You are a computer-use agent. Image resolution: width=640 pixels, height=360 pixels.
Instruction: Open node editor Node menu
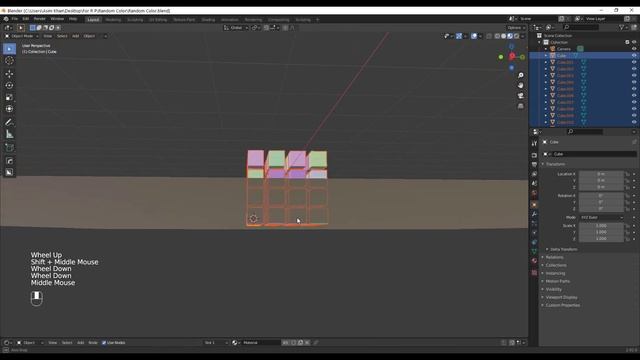[x=93, y=343]
